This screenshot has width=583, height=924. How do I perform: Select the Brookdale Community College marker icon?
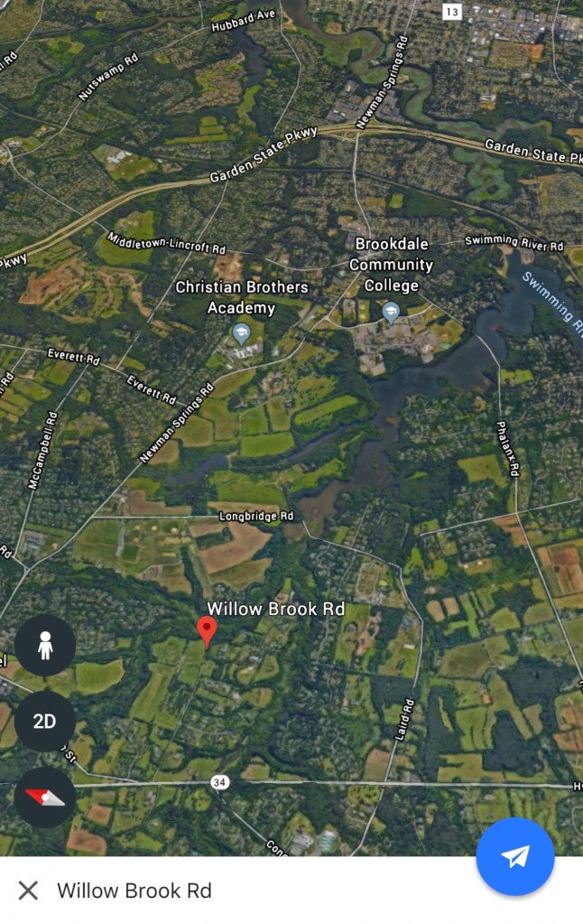(391, 312)
